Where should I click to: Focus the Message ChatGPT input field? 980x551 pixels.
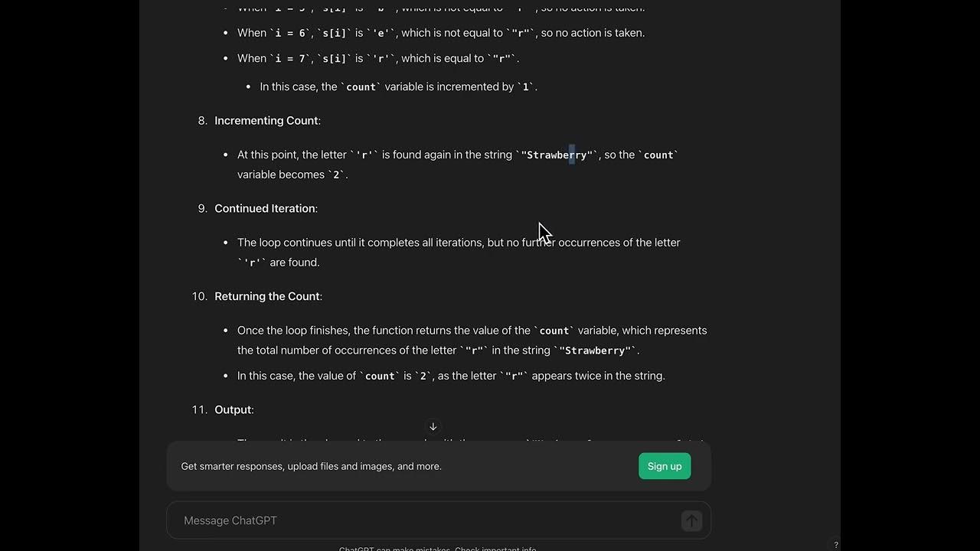pos(429,520)
